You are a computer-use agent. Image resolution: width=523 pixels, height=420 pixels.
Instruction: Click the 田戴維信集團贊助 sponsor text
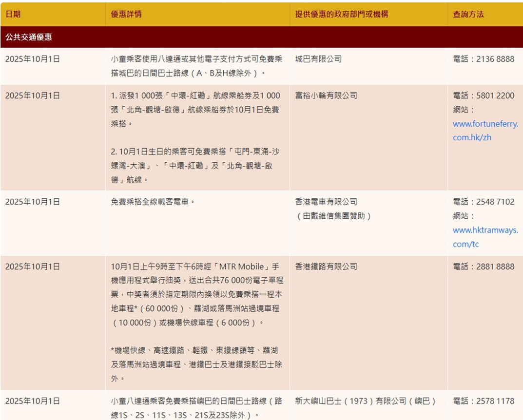pyautogui.click(x=333, y=216)
